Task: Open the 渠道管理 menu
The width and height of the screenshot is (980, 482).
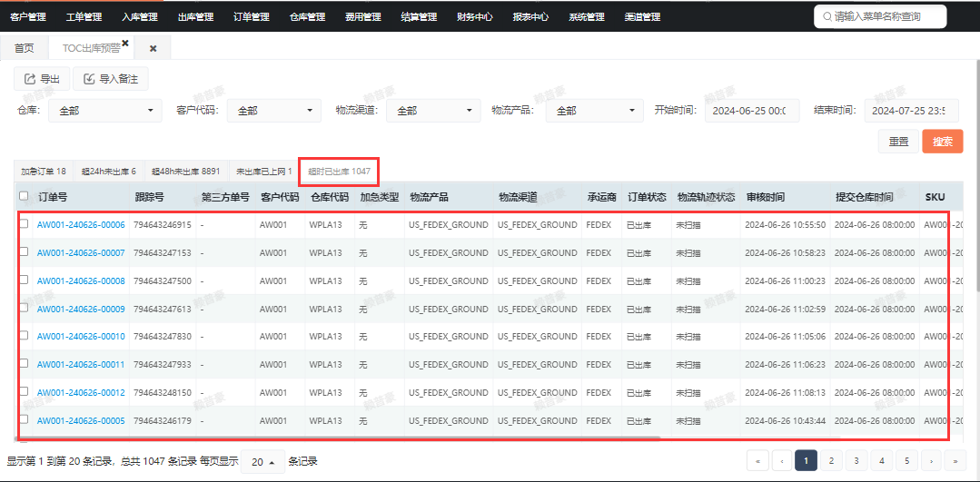Action: click(x=642, y=17)
